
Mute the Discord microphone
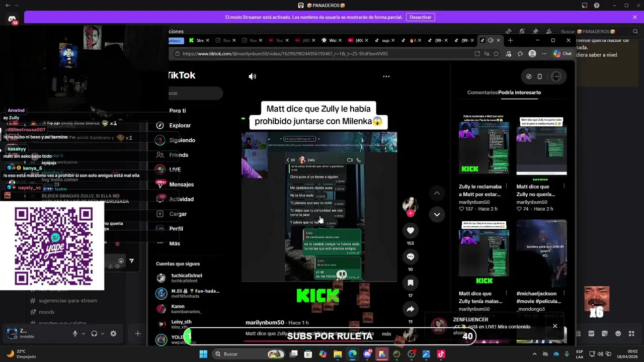(75, 333)
